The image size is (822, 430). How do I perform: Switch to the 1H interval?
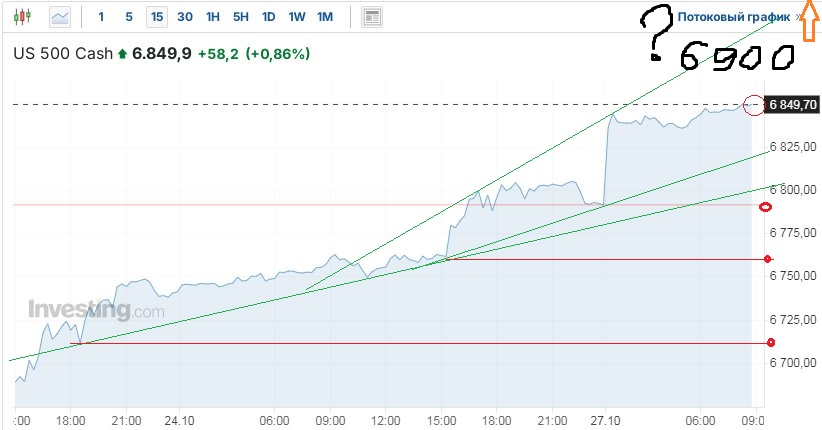pyautogui.click(x=213, y=17)
